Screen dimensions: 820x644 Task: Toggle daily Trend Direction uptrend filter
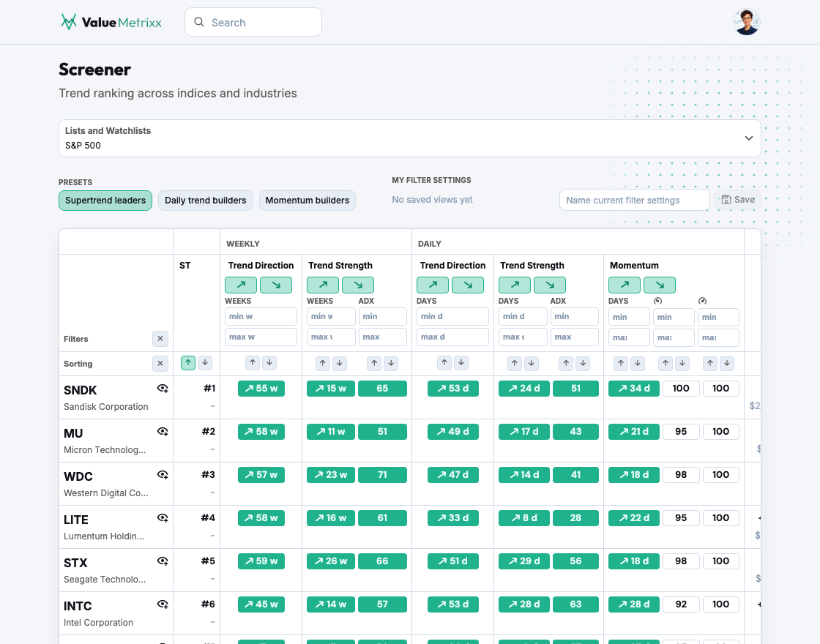(433, 285)
